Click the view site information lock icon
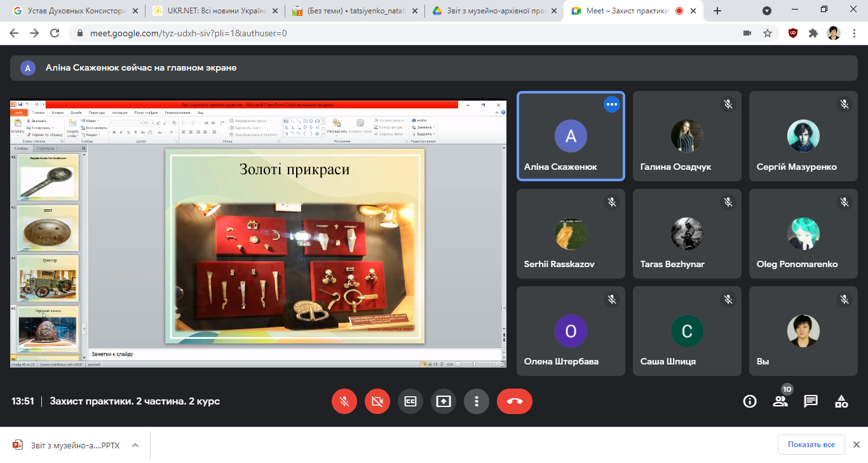 coord(80,33)
